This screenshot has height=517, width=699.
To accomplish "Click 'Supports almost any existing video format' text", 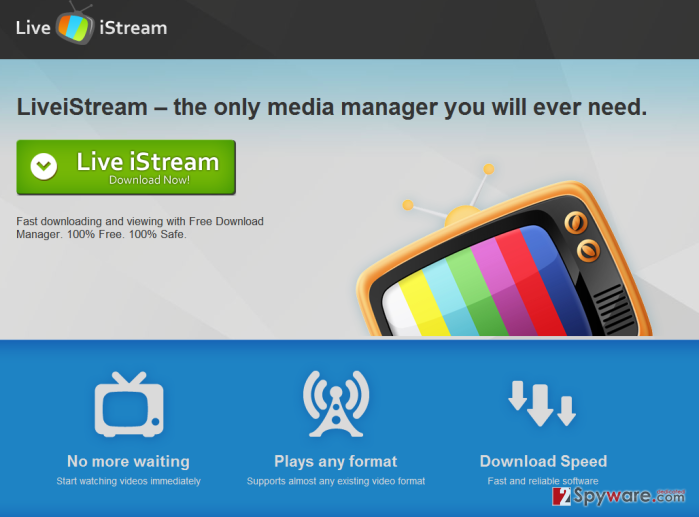I will click(x=336, y=481).
